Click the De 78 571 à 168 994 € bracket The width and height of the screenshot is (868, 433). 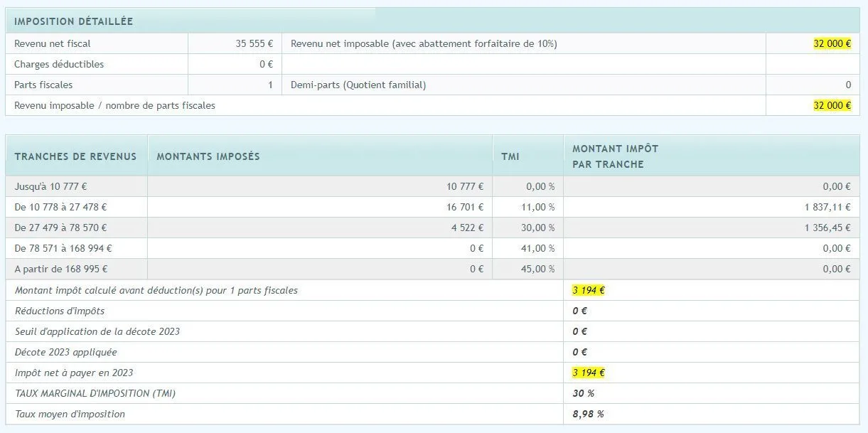tap(63, 248)
